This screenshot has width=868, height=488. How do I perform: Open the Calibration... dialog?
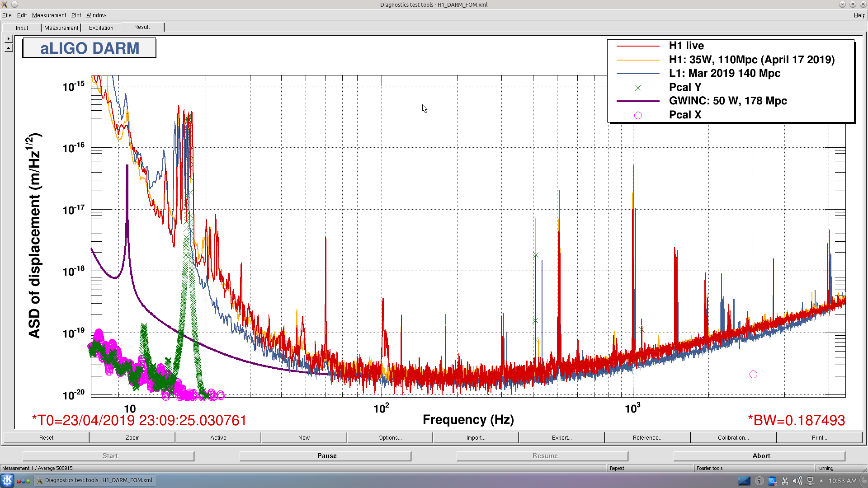(x=733, y=437)
